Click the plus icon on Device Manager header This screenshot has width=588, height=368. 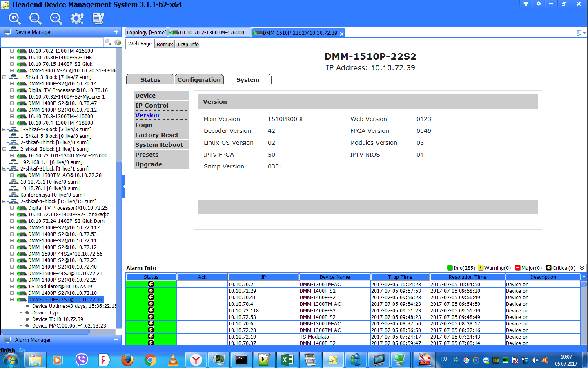coord(116,32)
